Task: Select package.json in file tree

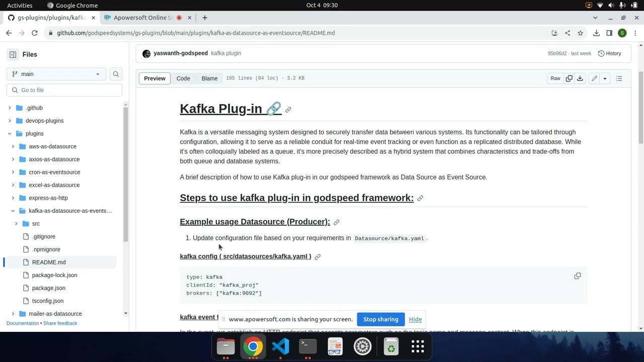Action: pyautogui.click(x=48, y=288)
